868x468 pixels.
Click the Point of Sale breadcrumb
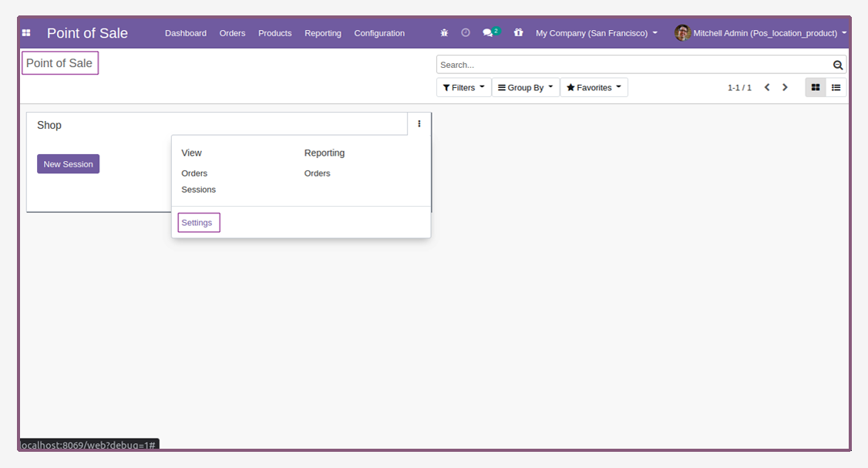click(59, 63)
